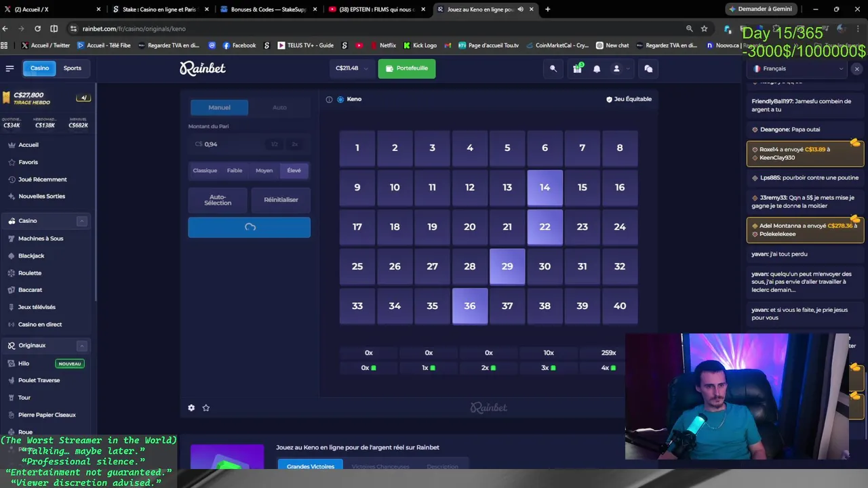Click the browser address bar URL
The width and height of the screenshot is (868, 488).
[134, 28]
